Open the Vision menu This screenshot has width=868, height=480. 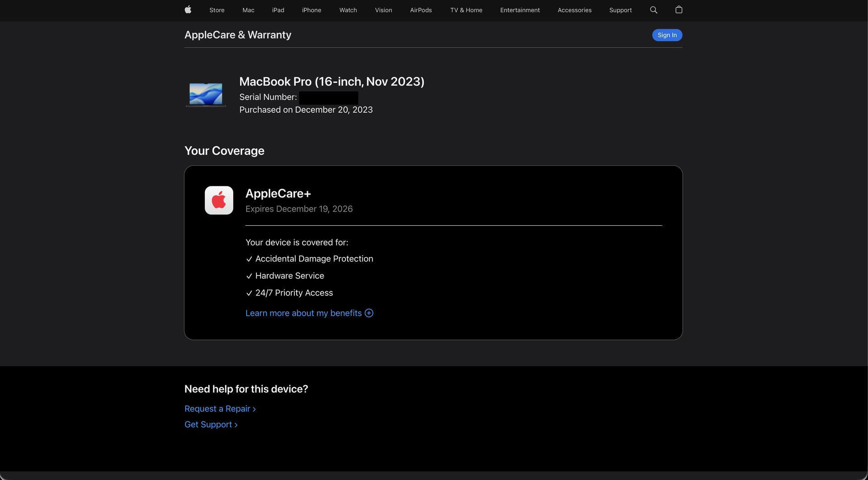tap(383, 10)
